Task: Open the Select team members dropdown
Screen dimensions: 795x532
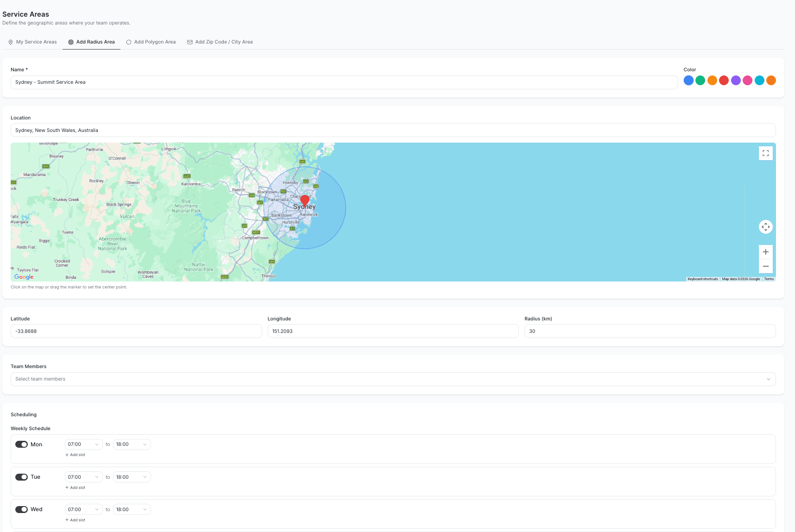Action: click(x=393, y=379)
